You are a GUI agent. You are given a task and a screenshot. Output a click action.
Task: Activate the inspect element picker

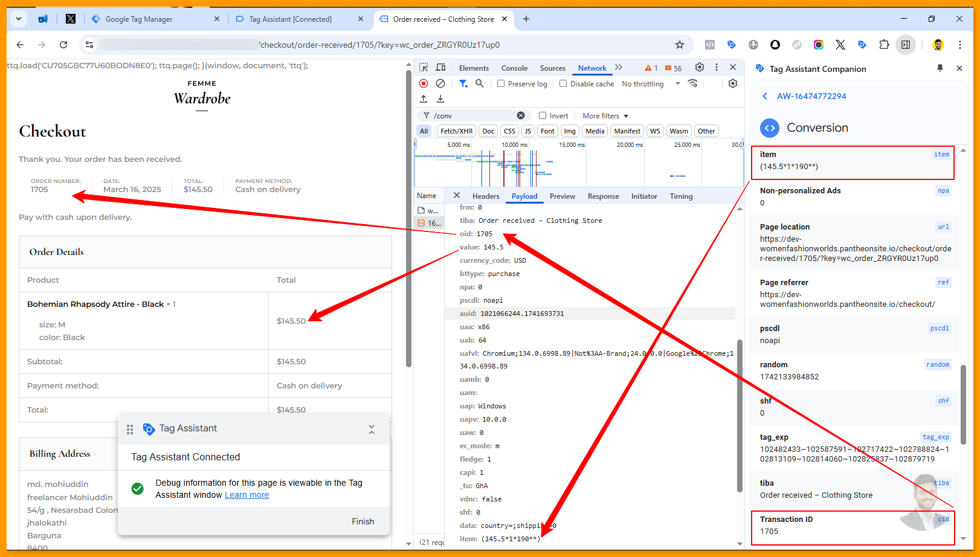tap(424, 68)
